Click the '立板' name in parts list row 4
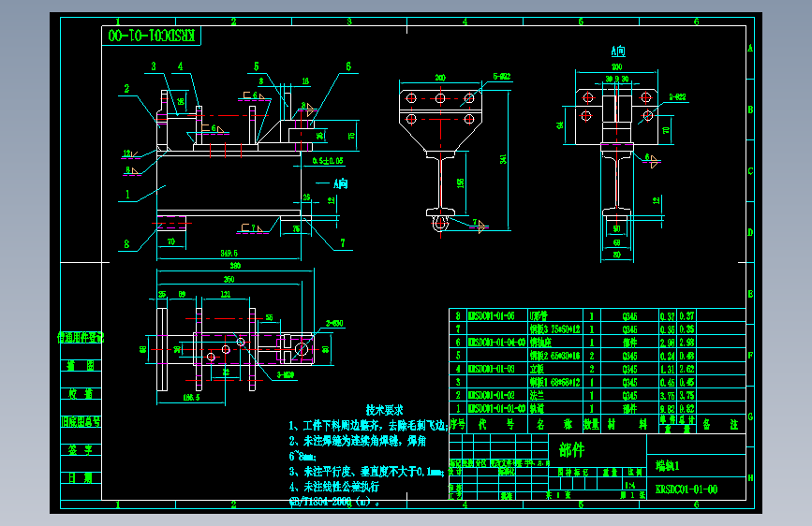Viewport: 812px width, 526px height. coord(537,369)
